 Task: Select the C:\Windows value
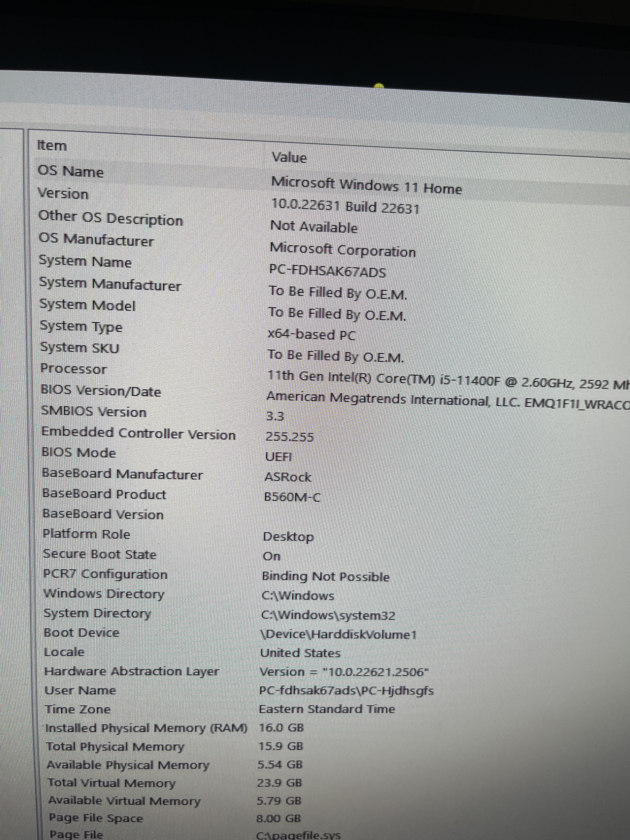point(298,595)
